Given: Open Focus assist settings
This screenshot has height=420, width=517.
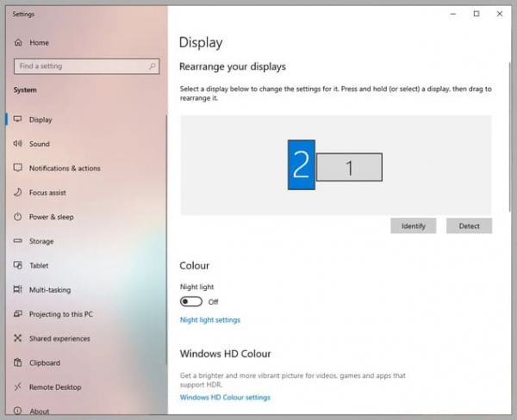Looking at the screenshot, I should pos(85,193).
